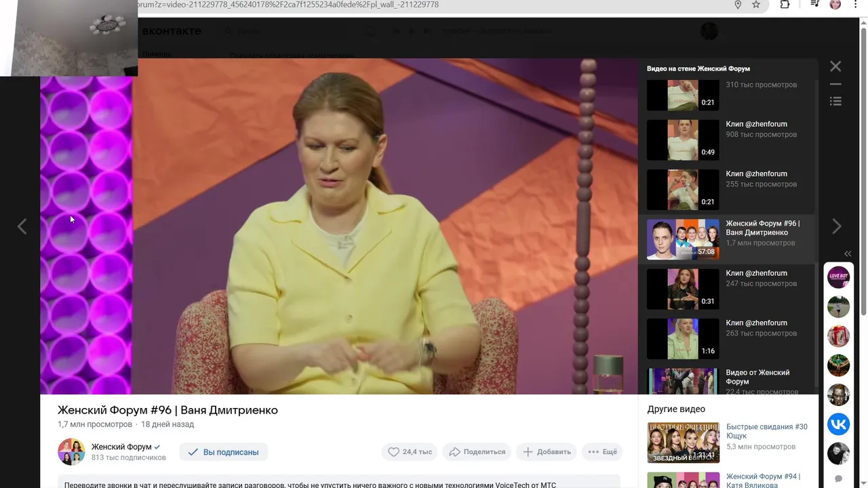Bookmark page with star icon

click(x=756, y=5)
